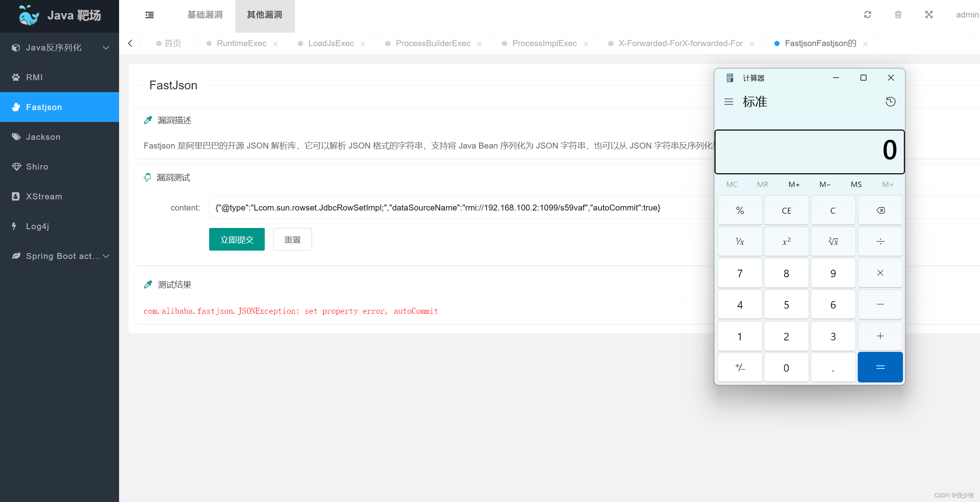
Task: Click calculator x squared key
Action: (x=786, y=241)
